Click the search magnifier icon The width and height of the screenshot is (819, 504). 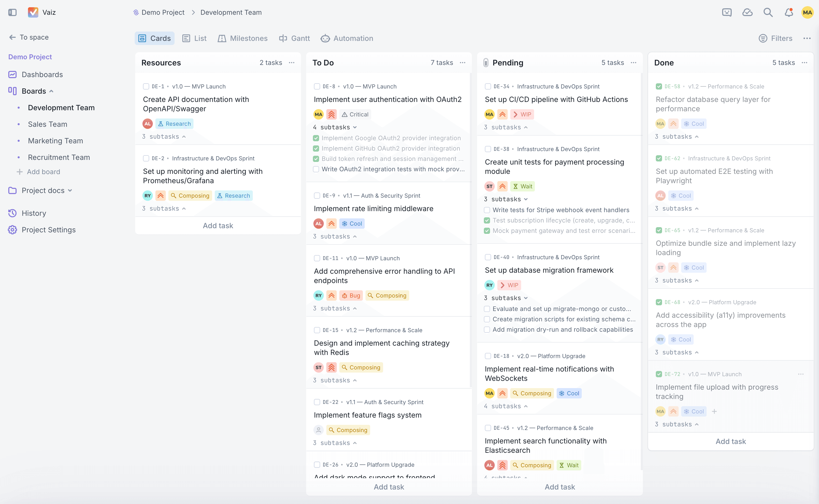tap(768, 12)
